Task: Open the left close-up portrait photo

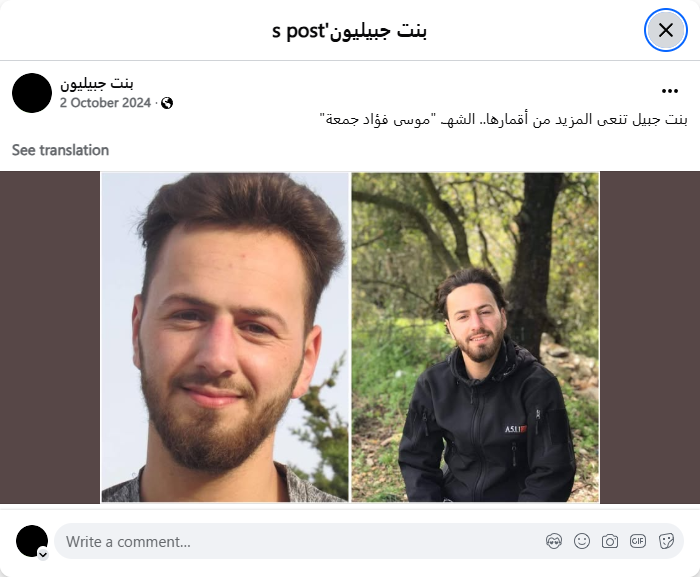Action: point(225,337)
